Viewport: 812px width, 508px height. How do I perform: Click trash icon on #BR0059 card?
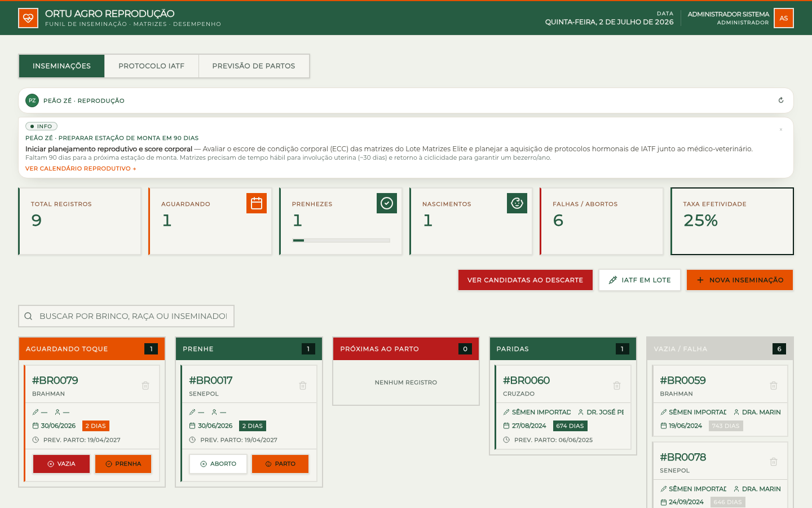774,386
